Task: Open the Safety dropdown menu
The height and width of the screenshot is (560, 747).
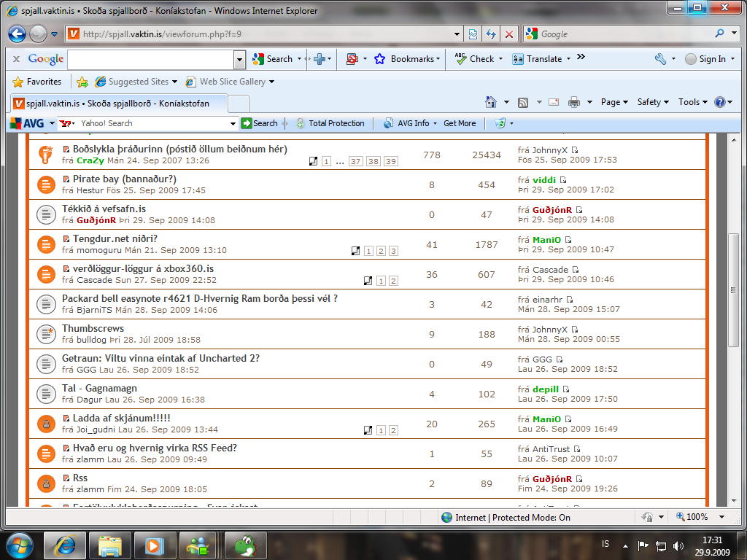Action: [x=653, y=102]
